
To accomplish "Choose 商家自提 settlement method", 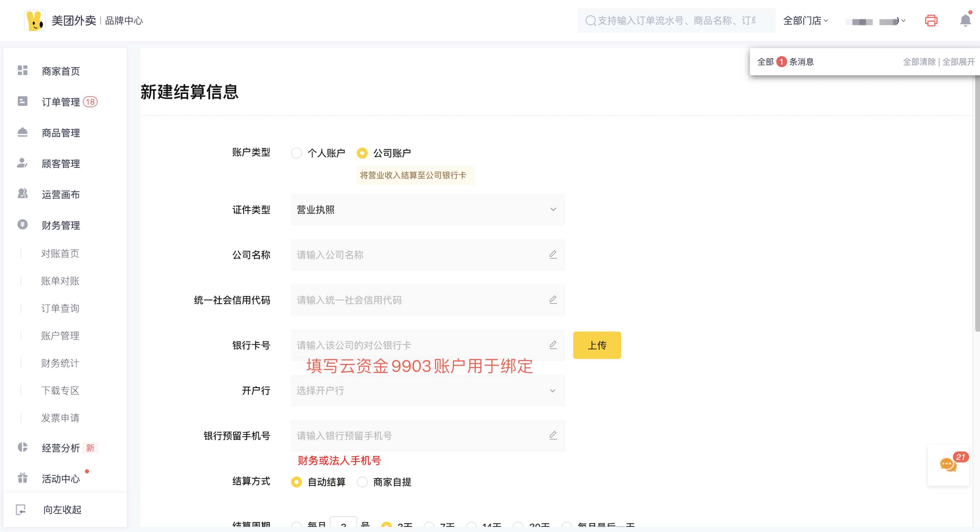I will click(x=362, y=482).
